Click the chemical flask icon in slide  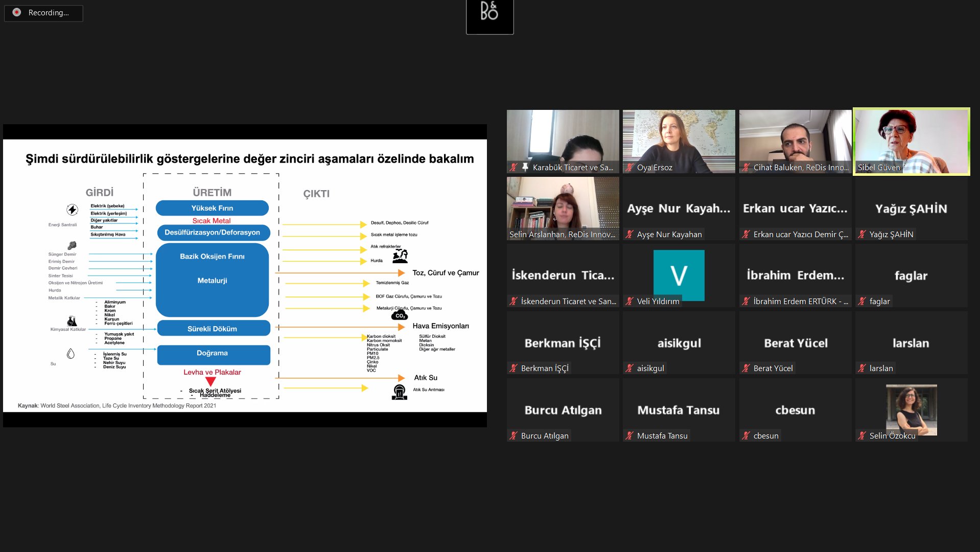(72, 321)
